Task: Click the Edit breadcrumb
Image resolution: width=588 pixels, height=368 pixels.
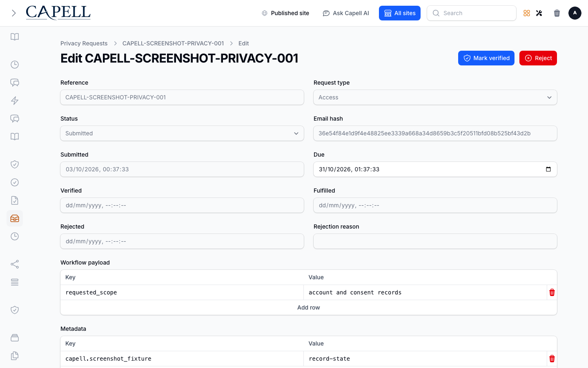Action: (244, 43)
